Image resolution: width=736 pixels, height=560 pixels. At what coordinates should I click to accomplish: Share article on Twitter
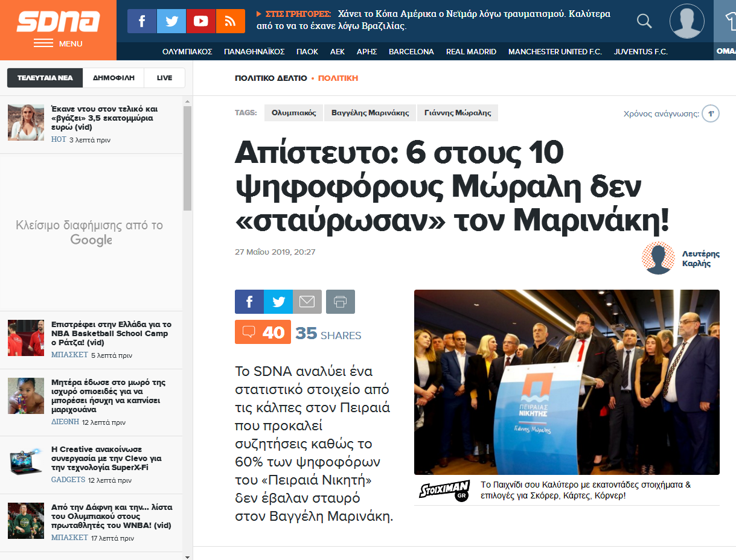(x=278, y=302)
